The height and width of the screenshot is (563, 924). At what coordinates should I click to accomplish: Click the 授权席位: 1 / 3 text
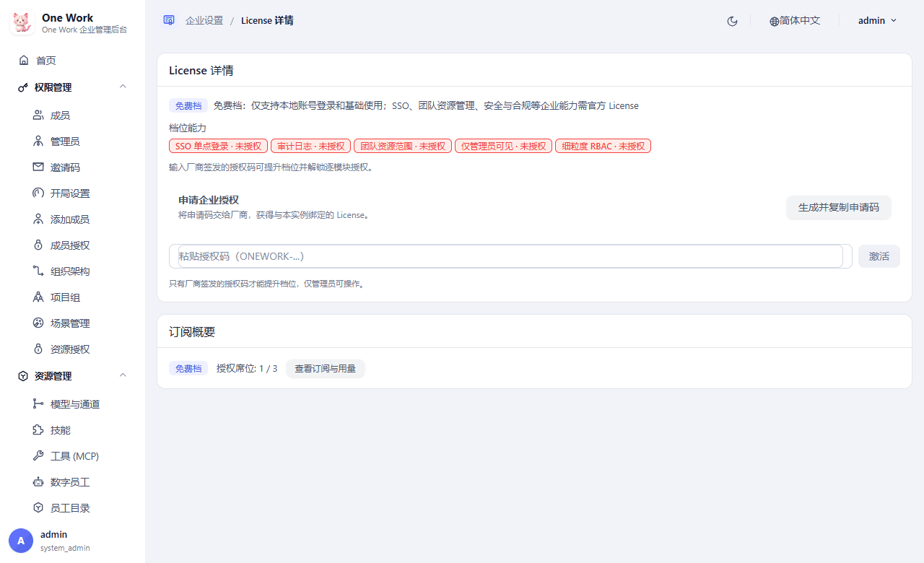pos(247,368)
